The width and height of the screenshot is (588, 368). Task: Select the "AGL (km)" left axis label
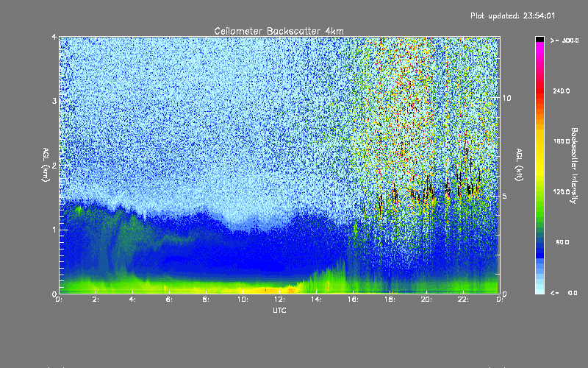(46, 165)
